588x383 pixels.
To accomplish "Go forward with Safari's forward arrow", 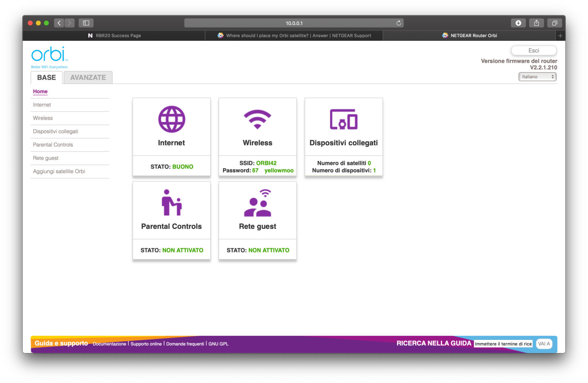I will point(69,23).
